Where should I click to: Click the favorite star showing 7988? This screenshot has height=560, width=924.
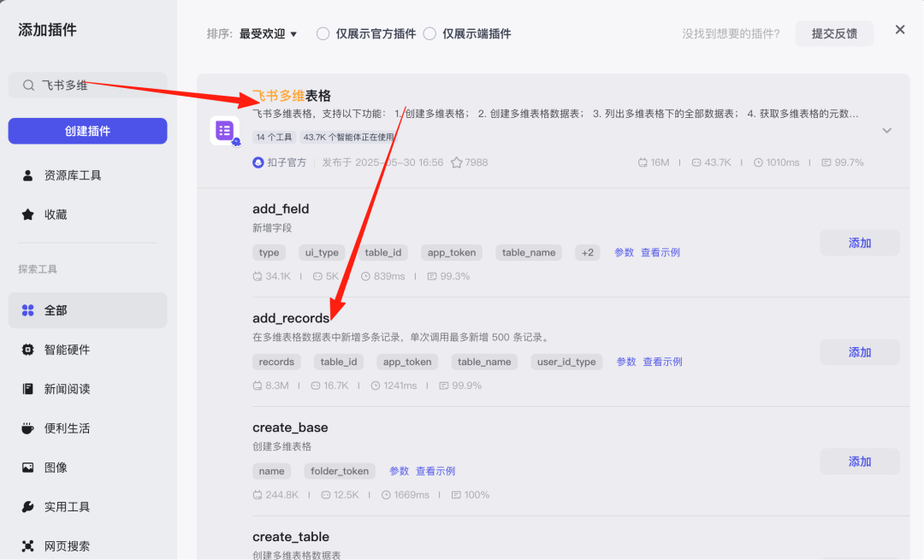pos(456,162)
